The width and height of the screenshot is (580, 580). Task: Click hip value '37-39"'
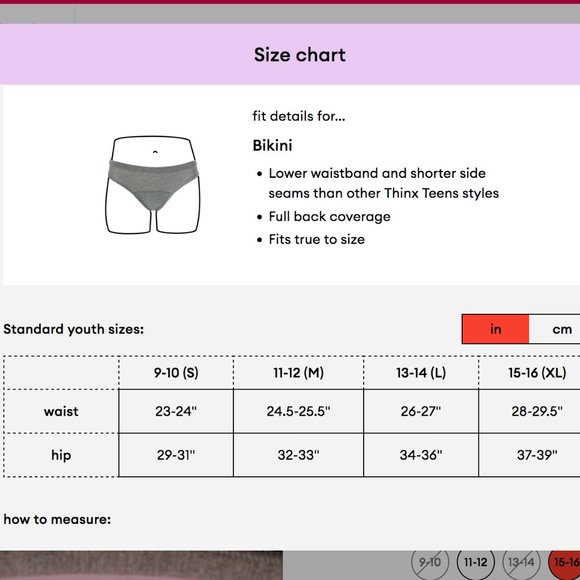click(x=537, y=455)
